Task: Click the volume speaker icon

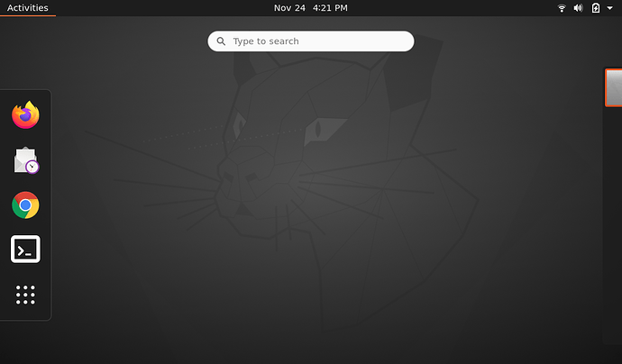Action: pos(579,8)
